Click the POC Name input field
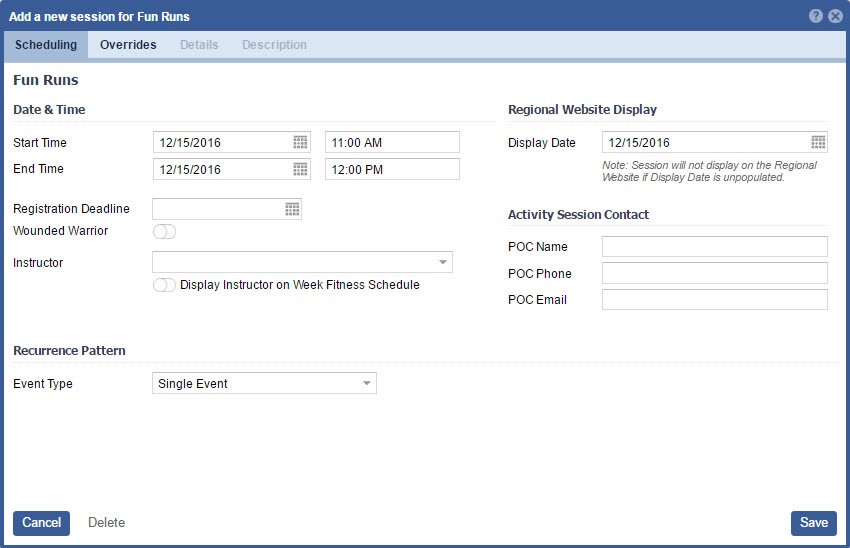The image size is (850, 548). point(714,247)
